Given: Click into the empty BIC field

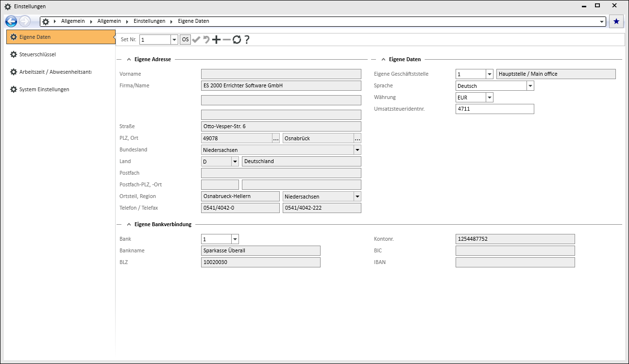Looking at the screenshot, I should coord(515,251).
